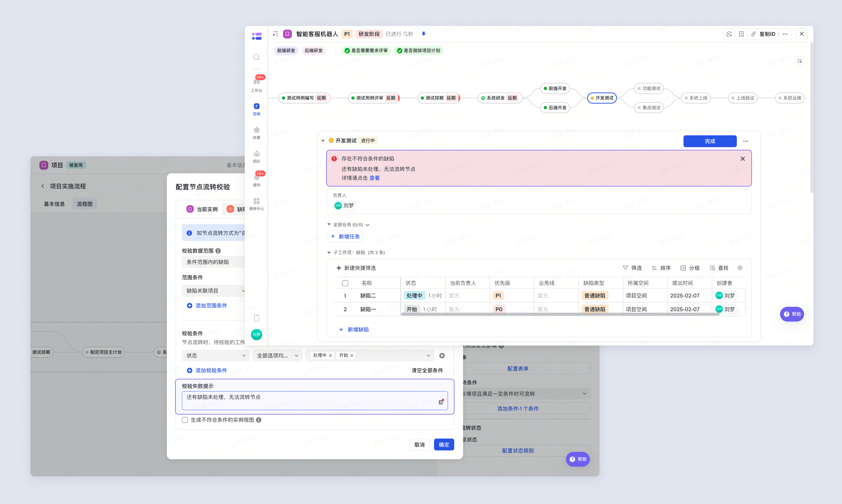Click the 帮助 help bubble near defect table
842x504 pixels.
792,314
